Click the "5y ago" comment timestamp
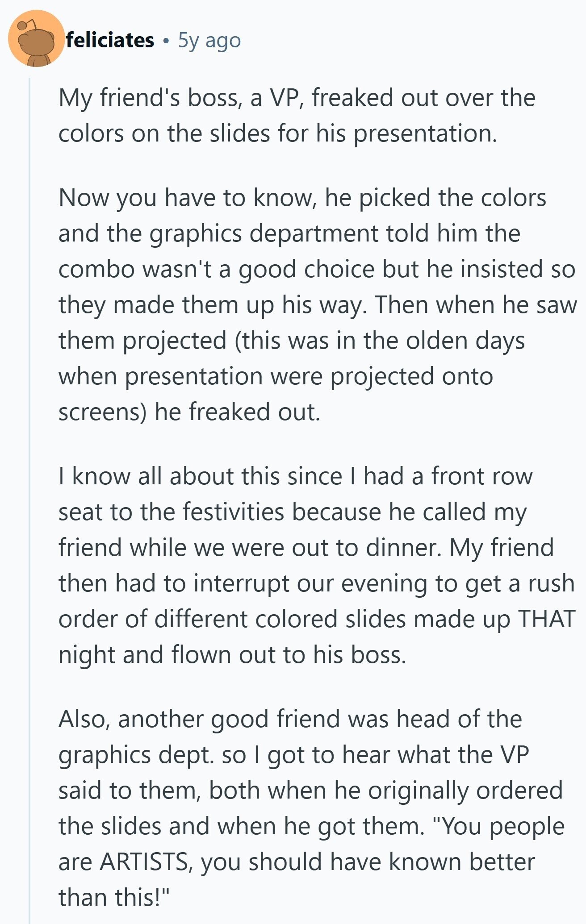This screenshot has width=586, height=924. (209, 40)
